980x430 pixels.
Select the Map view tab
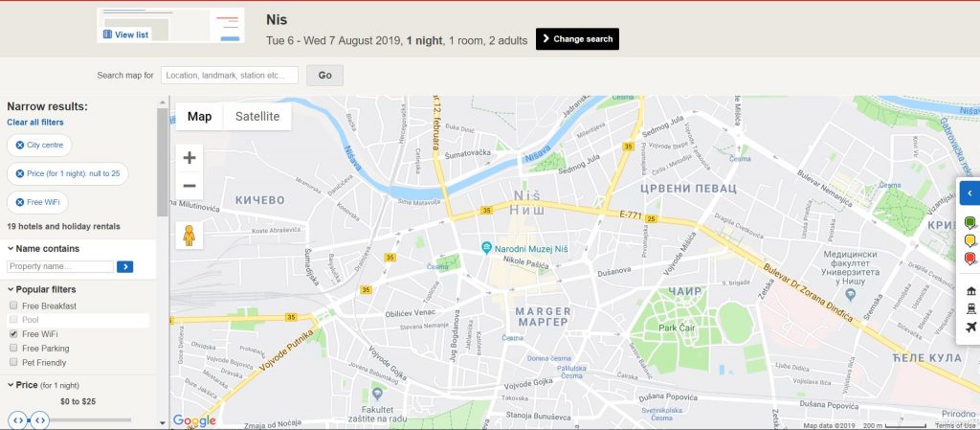point(199,117)
